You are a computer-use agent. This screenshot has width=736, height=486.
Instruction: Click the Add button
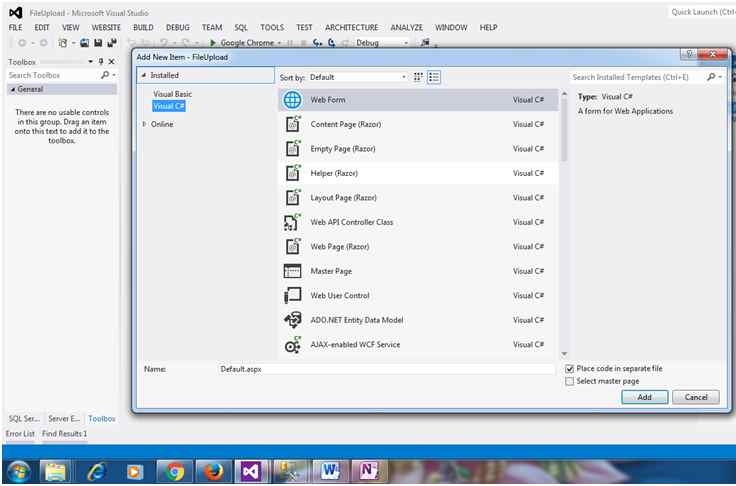pyautogui.click(x=644, y=397)
